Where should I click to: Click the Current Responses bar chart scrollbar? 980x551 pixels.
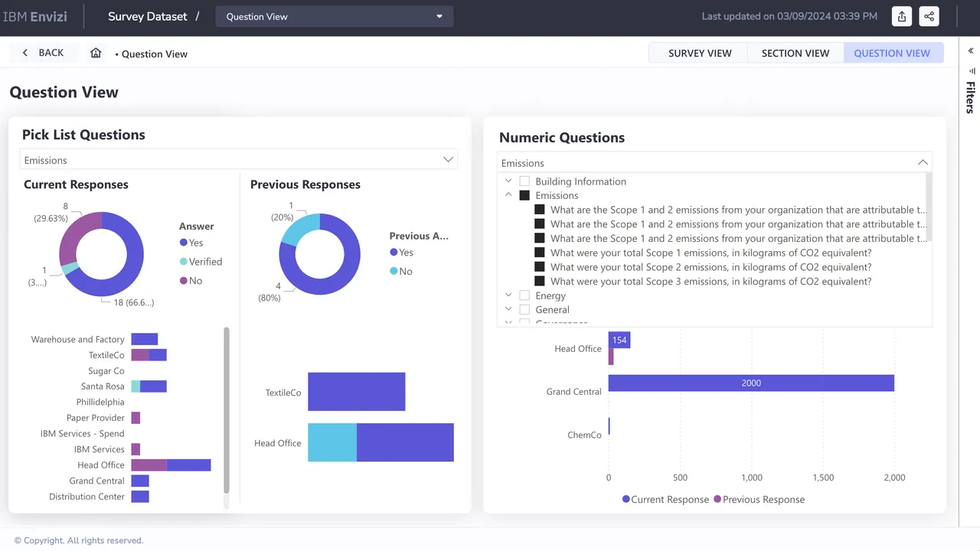(226, 410)
